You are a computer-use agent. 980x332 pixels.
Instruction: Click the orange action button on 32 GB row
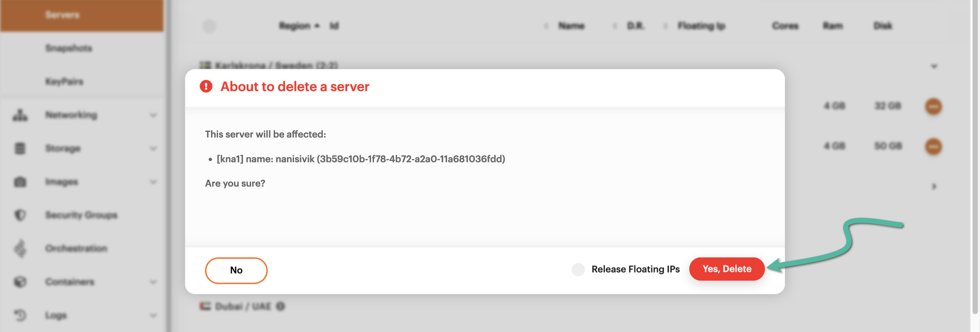[934, 106]
